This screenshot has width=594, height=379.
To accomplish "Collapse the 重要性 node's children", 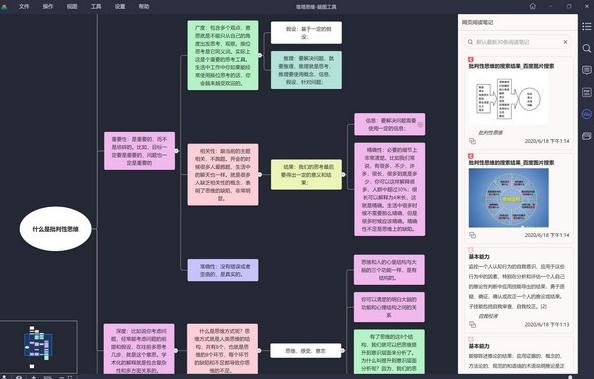I will pos(177,151).
